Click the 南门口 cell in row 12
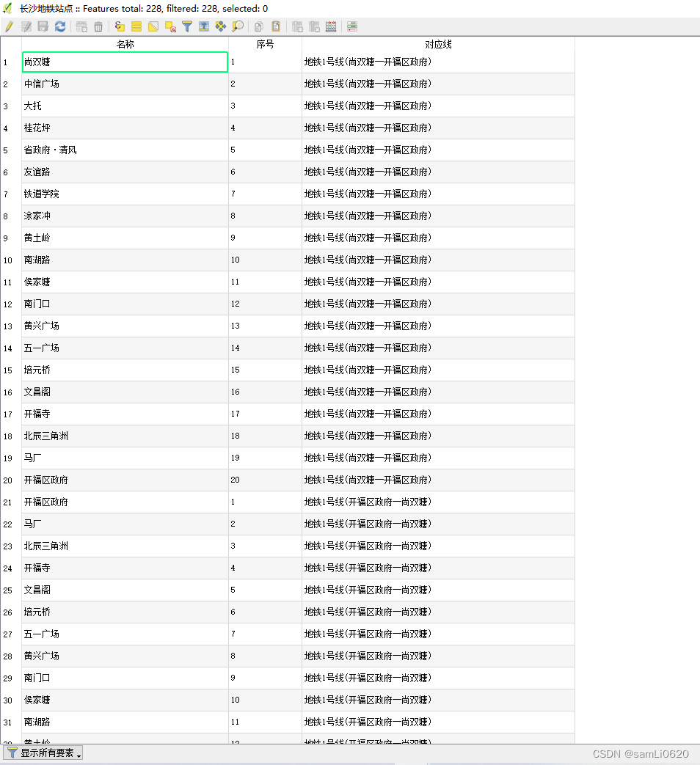Viewport: 700px width, 765px height. point(125,304)
